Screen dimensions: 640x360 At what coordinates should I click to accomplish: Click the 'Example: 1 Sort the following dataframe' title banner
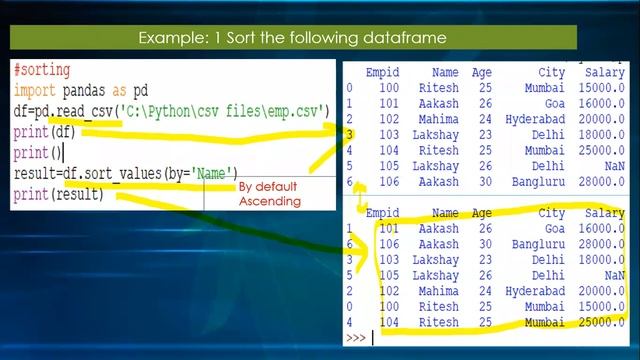(293, 38)
